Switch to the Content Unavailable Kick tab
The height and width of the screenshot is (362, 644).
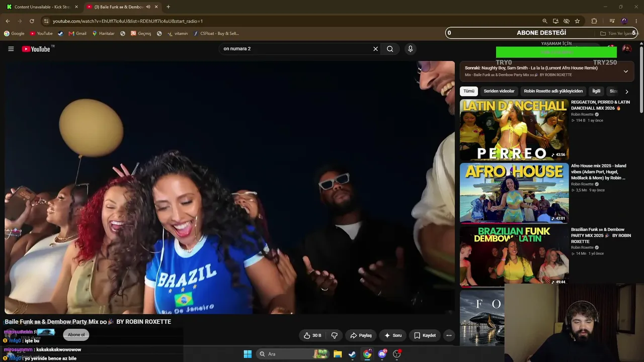click(x=42, y=7)
